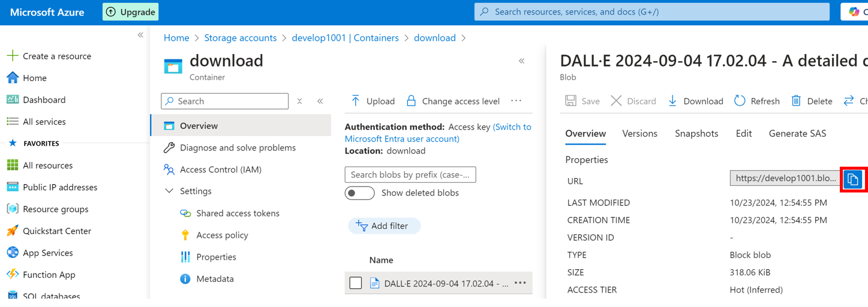The width and height of the screenshot is (868, 307).
Task: Click the Microsoft Azure logo text
Action: [x=47, y=12]
